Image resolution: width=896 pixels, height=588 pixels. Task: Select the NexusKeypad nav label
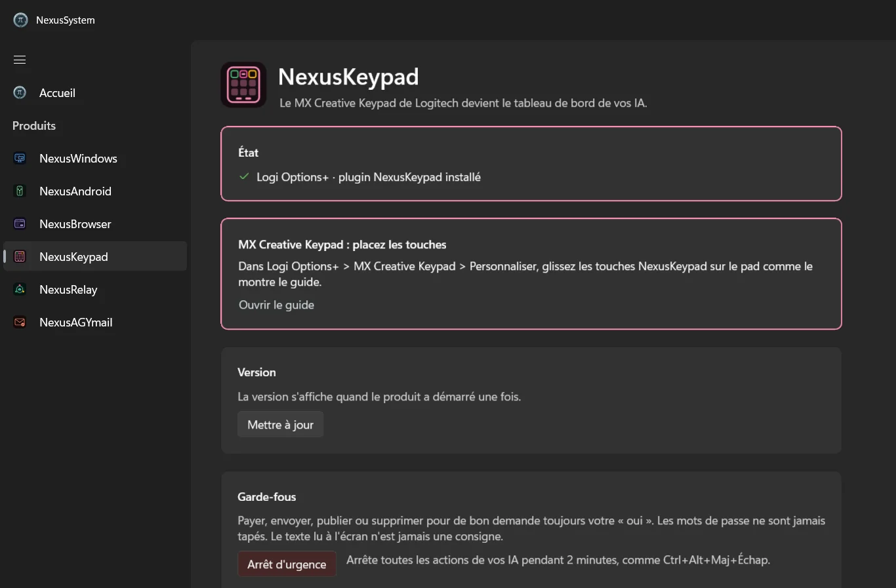click(73, 257)
